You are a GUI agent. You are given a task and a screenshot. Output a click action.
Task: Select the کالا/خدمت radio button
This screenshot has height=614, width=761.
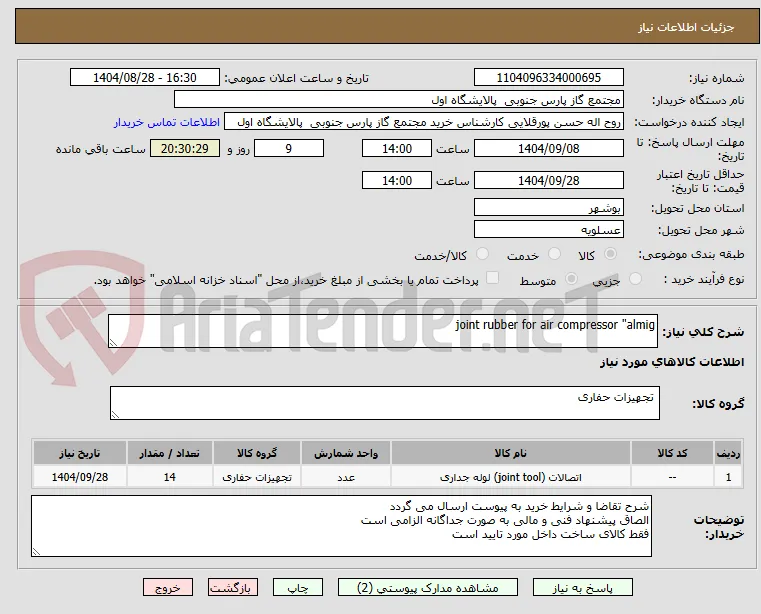click(x=482, y=254)
